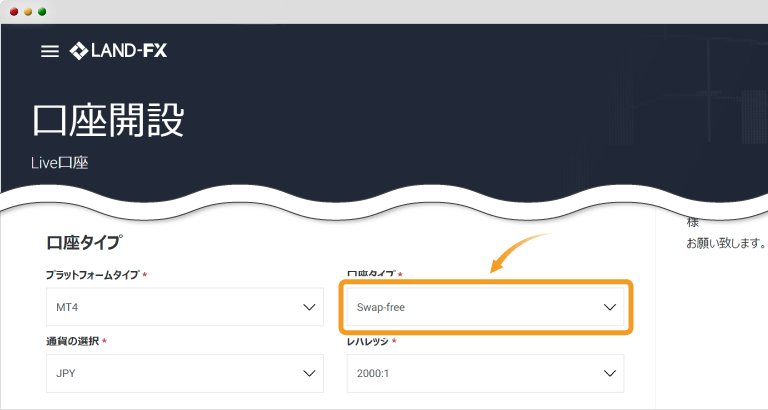Close the window with red button
The image size is (768, 410).
tap(14, 12)
